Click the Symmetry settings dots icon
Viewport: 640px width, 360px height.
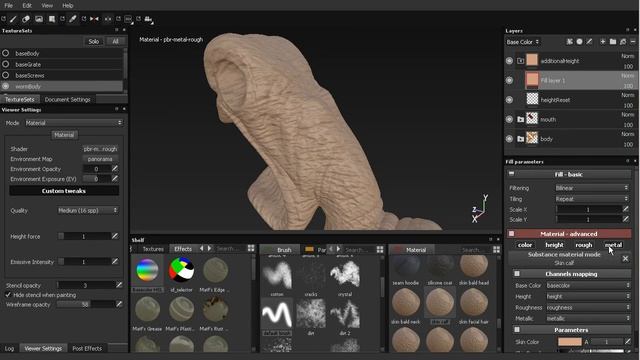click(108, 19)
